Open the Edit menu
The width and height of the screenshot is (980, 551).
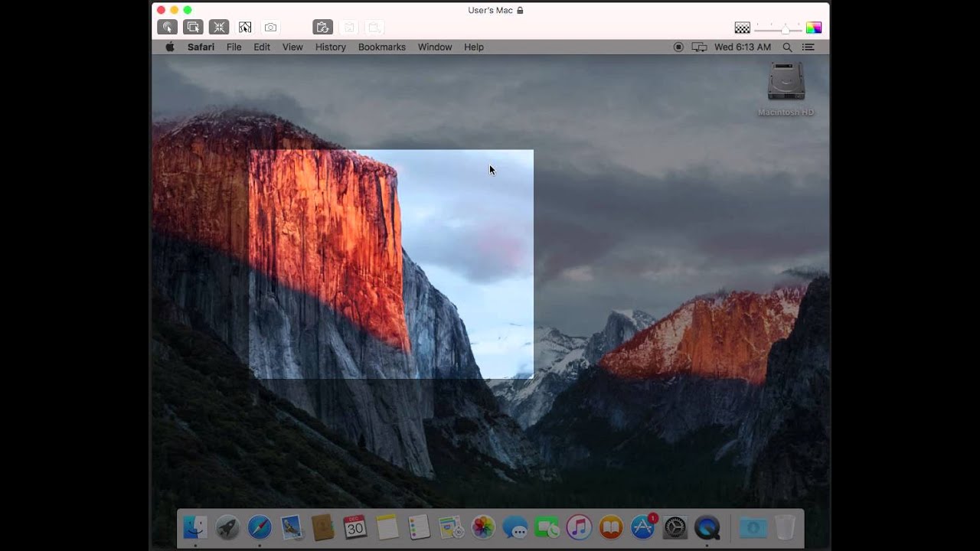pyautogui.click(x=262, y=47)
